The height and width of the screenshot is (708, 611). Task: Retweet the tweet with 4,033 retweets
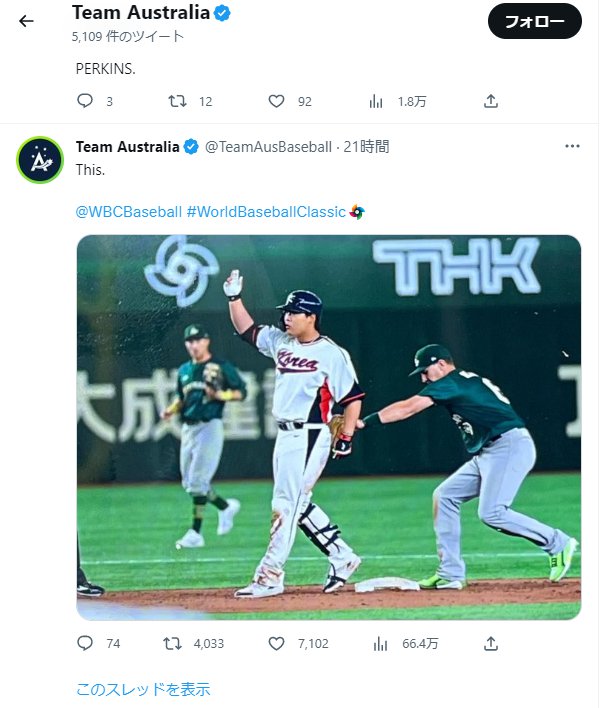(177, 643)
